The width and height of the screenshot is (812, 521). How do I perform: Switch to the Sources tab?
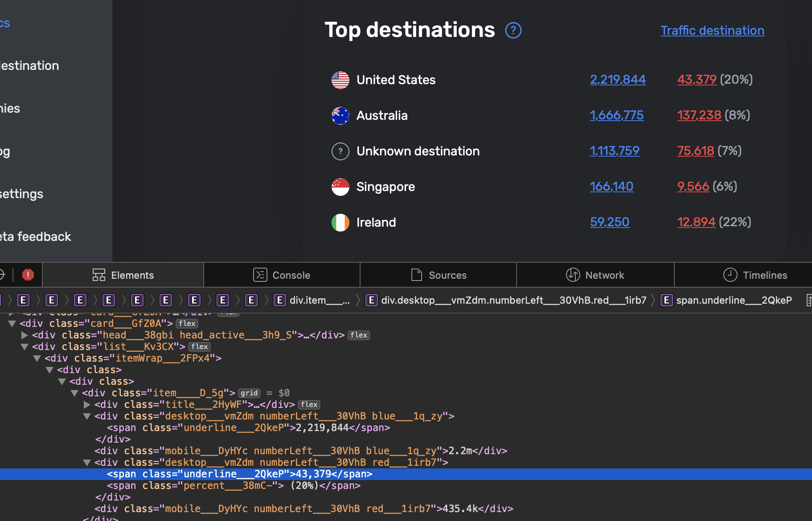pos(439,275)
